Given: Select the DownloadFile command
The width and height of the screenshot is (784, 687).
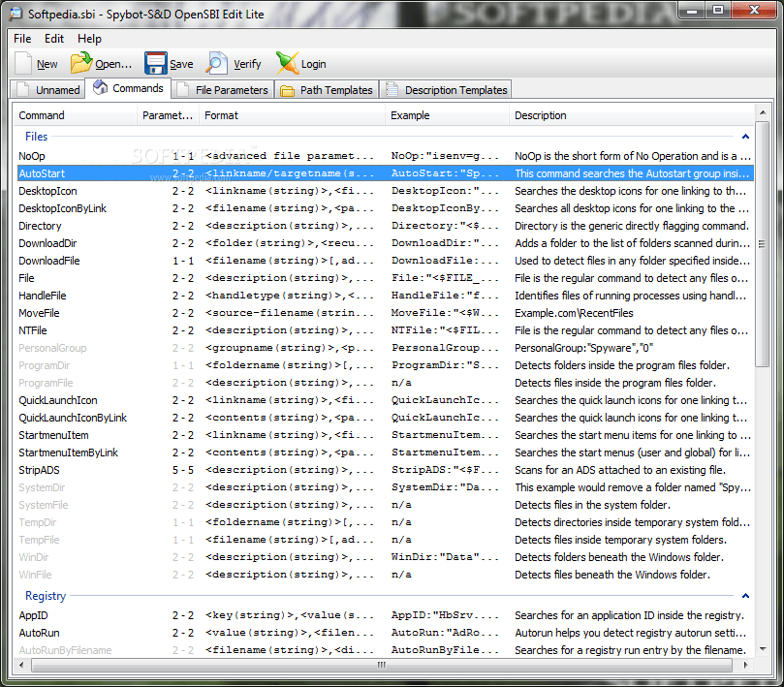Looking at the screenshot, I should (384, 261).
